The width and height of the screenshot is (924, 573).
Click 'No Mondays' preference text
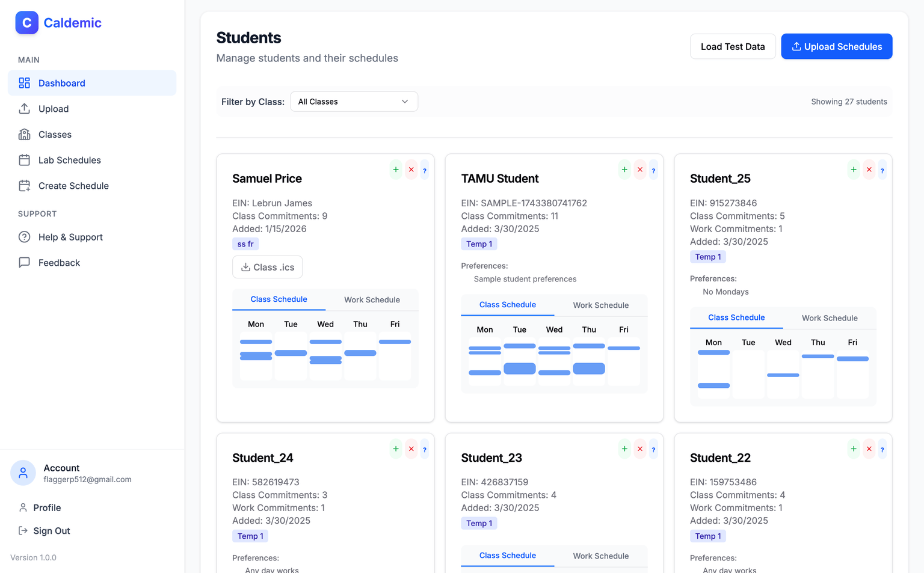click(x=725, y=292)
